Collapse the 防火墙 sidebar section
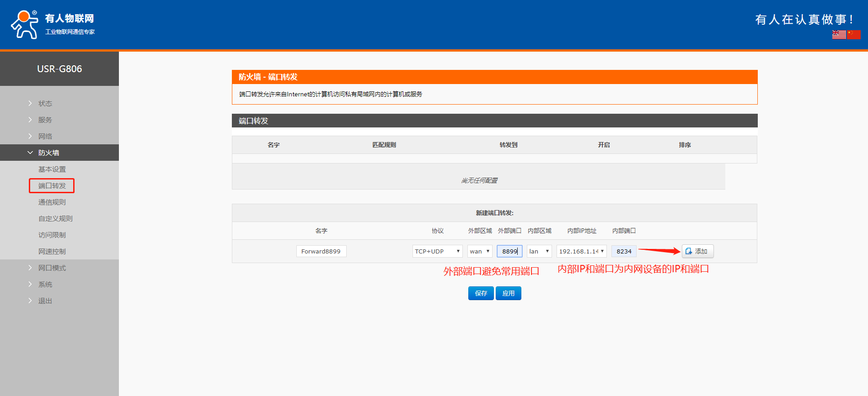868x396 pixels. tap(48, 153)
